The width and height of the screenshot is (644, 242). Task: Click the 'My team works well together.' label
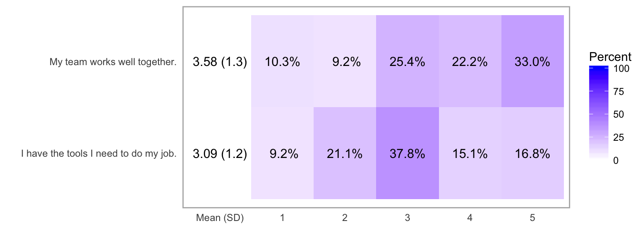coord(113,62)
